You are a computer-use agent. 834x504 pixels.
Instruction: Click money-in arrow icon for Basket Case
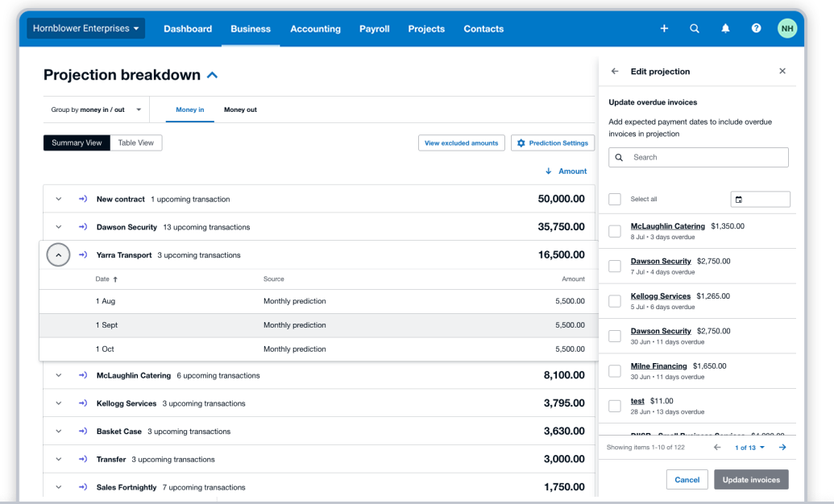pos(83,432)
